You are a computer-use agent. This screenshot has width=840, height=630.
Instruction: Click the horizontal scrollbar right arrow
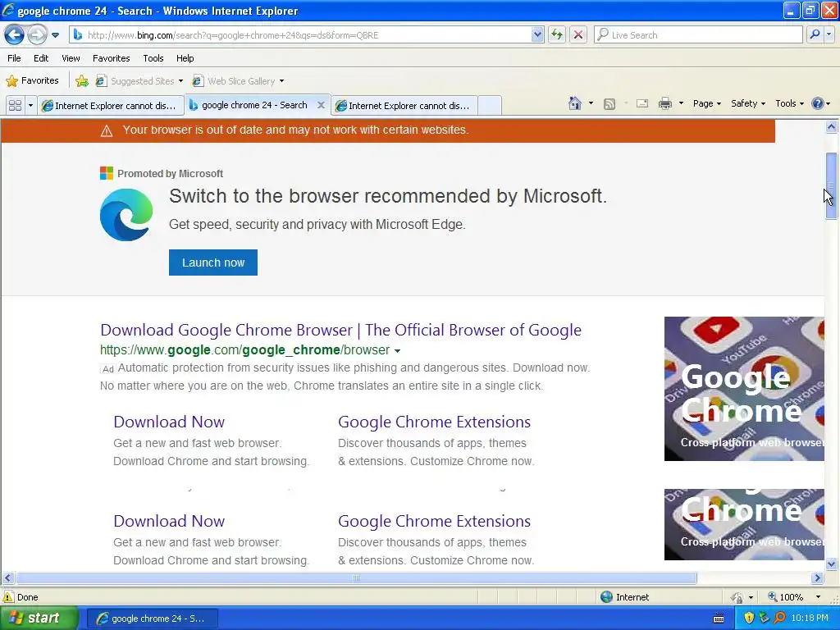817,578
